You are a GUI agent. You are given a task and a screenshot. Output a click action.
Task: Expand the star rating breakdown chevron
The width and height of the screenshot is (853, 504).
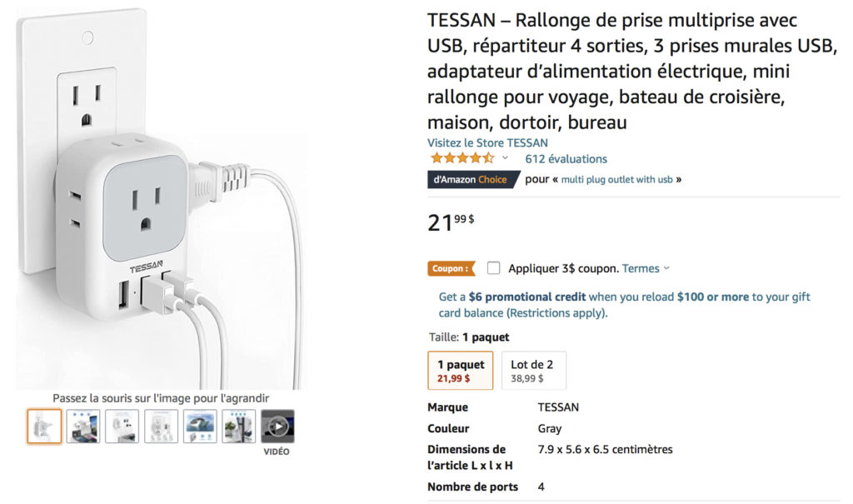(505, 158)
